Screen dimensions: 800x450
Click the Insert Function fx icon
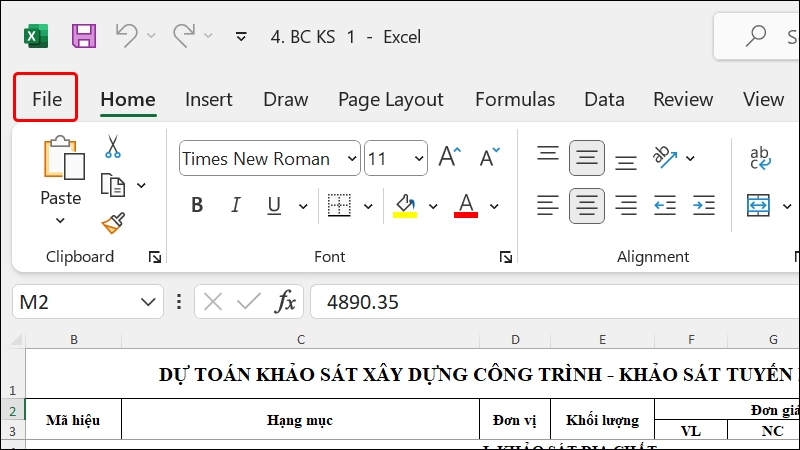(x=285, y=302)
